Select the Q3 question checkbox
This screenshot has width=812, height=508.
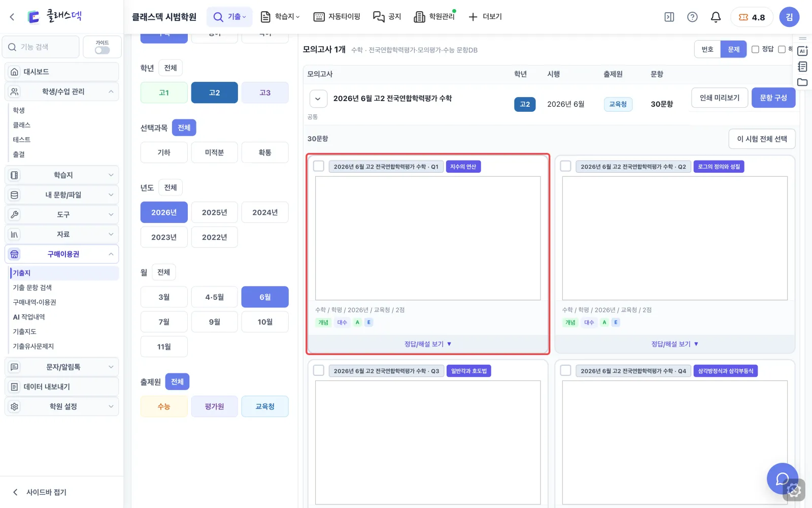pos(319,370)
